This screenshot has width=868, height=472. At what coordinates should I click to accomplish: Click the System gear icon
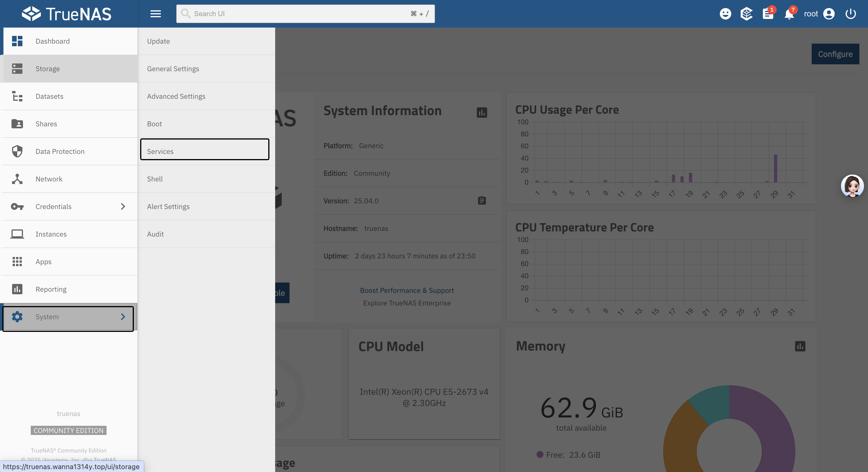[x=17, y=317]
